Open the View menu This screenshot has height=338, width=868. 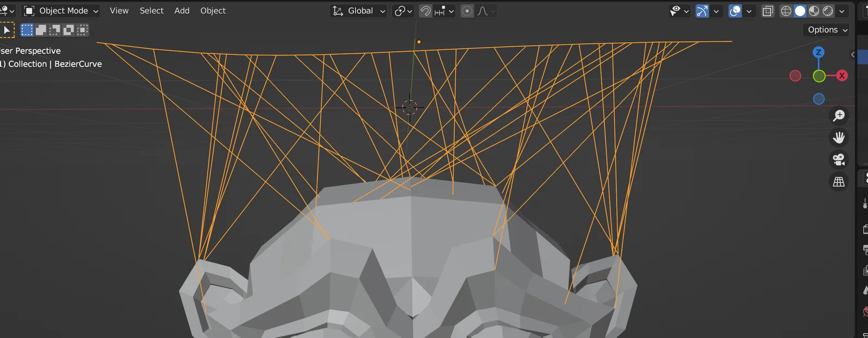pyautogui.click(x=119, y=11)
